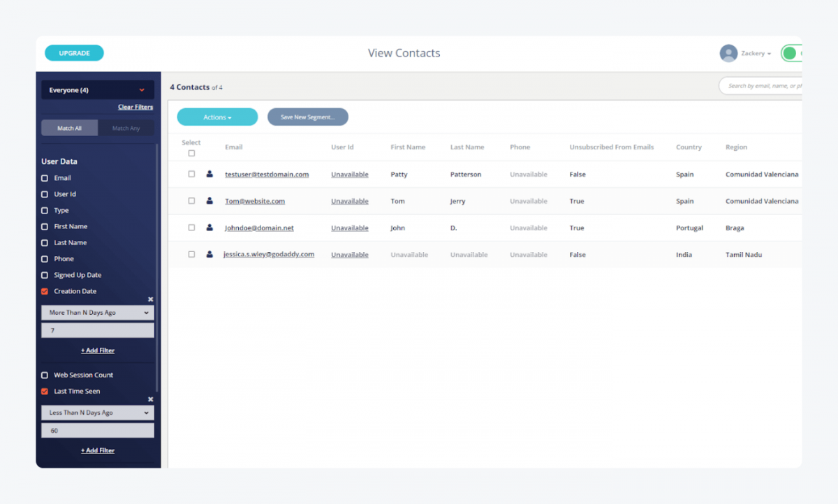This screenshot has width=838, height=504.
Task: Click the User Id column header
Action: coord(343,147)
